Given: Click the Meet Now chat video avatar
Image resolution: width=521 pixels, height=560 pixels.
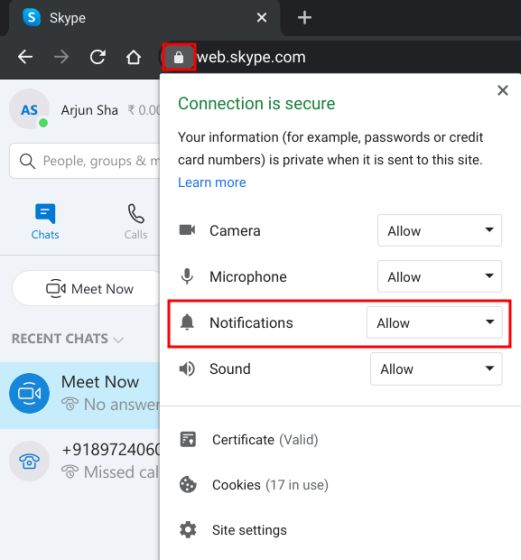Looking at the screenshot, I should (x=29, y=394).
